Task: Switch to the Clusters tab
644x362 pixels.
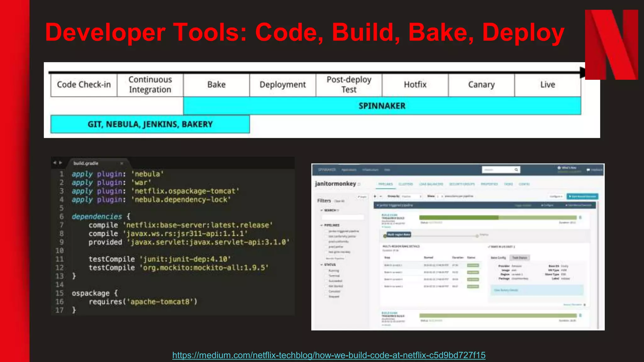Action: click(406, 184)
